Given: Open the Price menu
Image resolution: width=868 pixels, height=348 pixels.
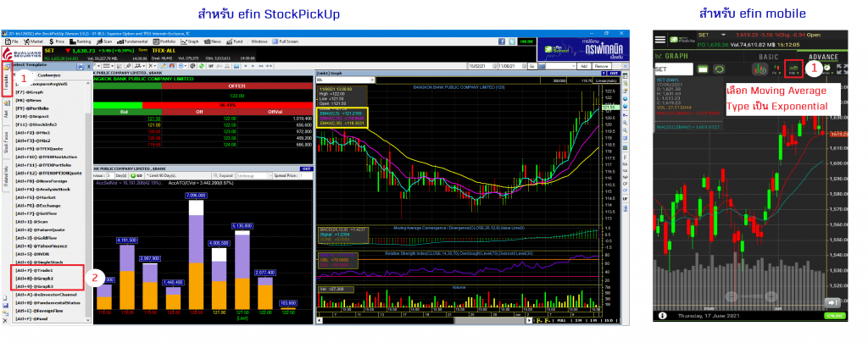Looking at the screenshot, I should click(57, 41).
